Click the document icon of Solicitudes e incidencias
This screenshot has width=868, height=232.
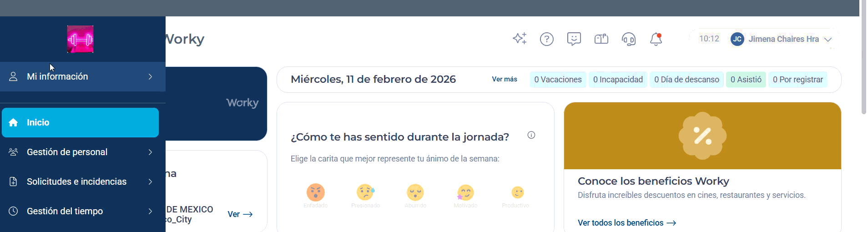(x=13, y=182)
